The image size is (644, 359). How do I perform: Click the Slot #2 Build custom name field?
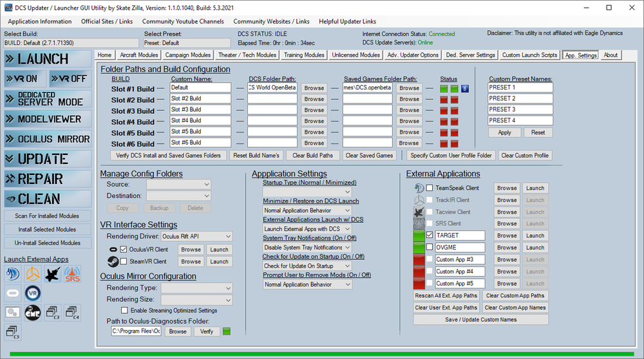click(200, 98)
